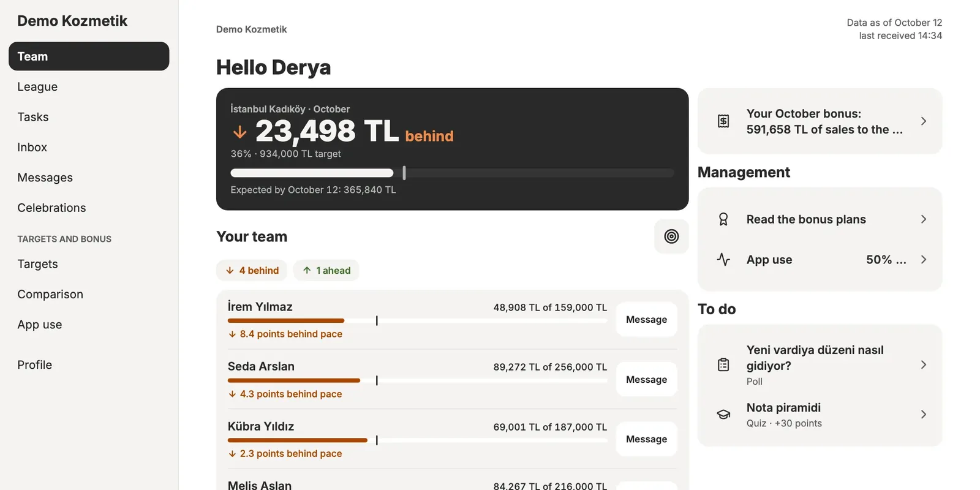Open Tasks from the sidebar
Image resolution: width=980 pixels, height=490 pixels.
(x=89, y=117)
